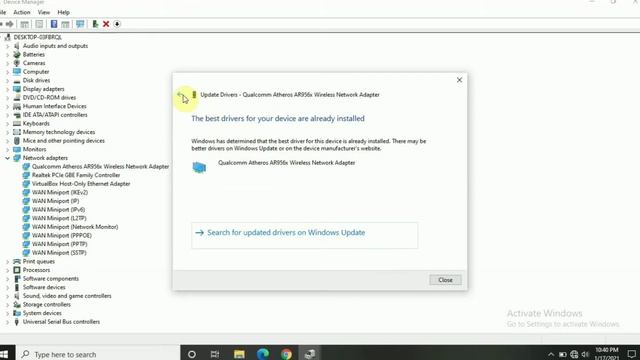Viewport: 640px width, 360px height.
Task: Select WAN Miniport (IPv6)
Action: click(x=58, y=209)
